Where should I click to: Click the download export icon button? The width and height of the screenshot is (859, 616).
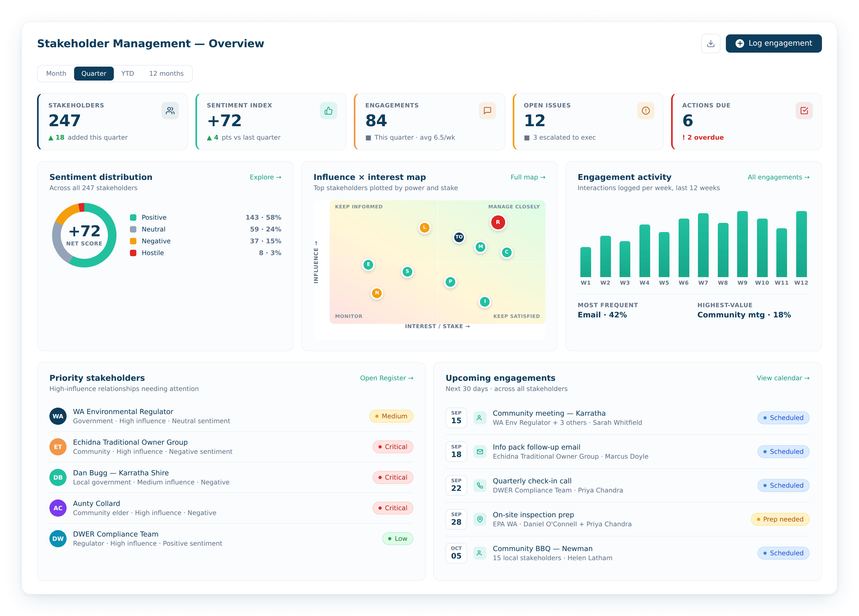tap(711, 44)
